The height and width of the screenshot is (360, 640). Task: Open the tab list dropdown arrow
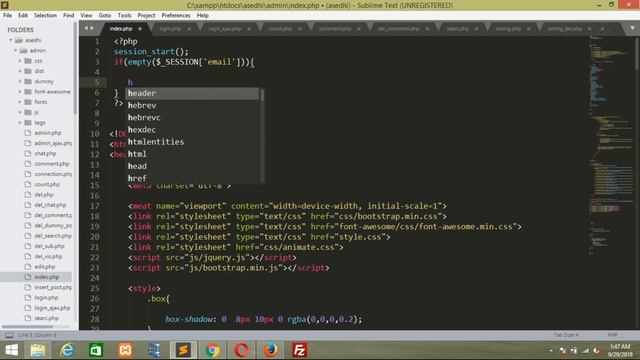(632, 28)
